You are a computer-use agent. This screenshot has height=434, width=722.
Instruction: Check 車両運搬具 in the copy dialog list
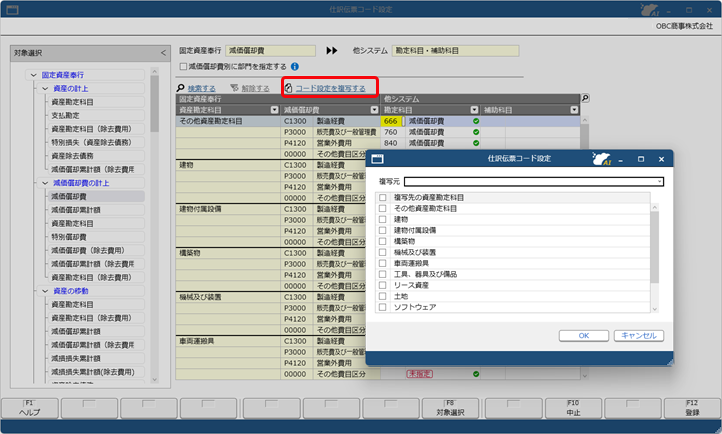(x=382, y=263)
